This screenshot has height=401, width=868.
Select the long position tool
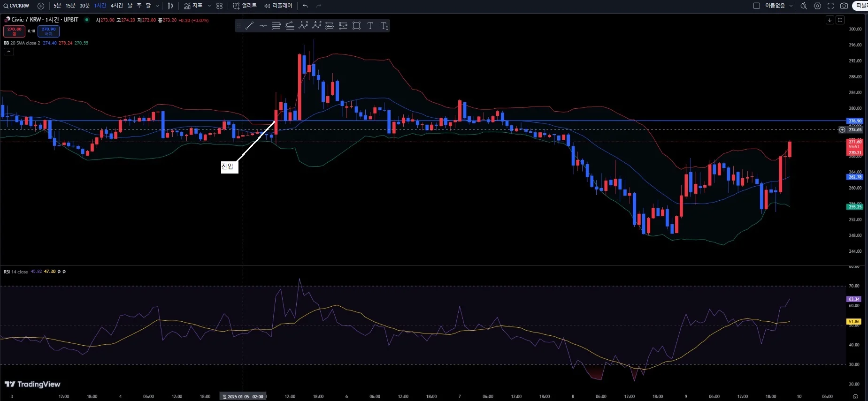(330, 26)
